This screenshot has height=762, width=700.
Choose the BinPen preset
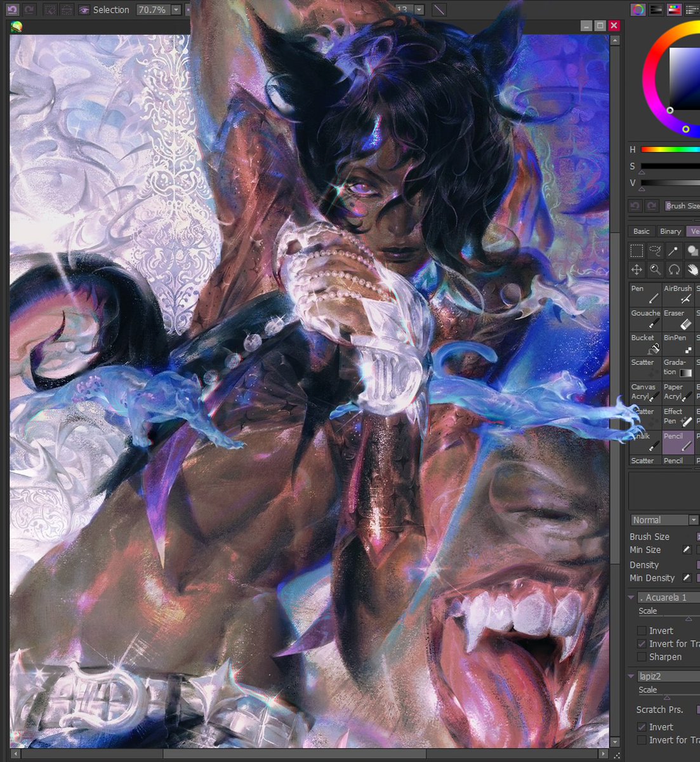pos(678,343)
